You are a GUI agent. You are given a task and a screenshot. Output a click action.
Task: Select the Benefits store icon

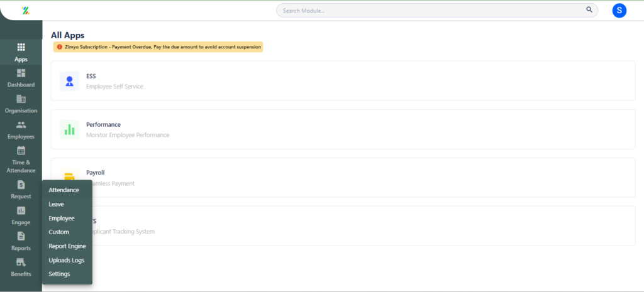click(x=21, y=262)
